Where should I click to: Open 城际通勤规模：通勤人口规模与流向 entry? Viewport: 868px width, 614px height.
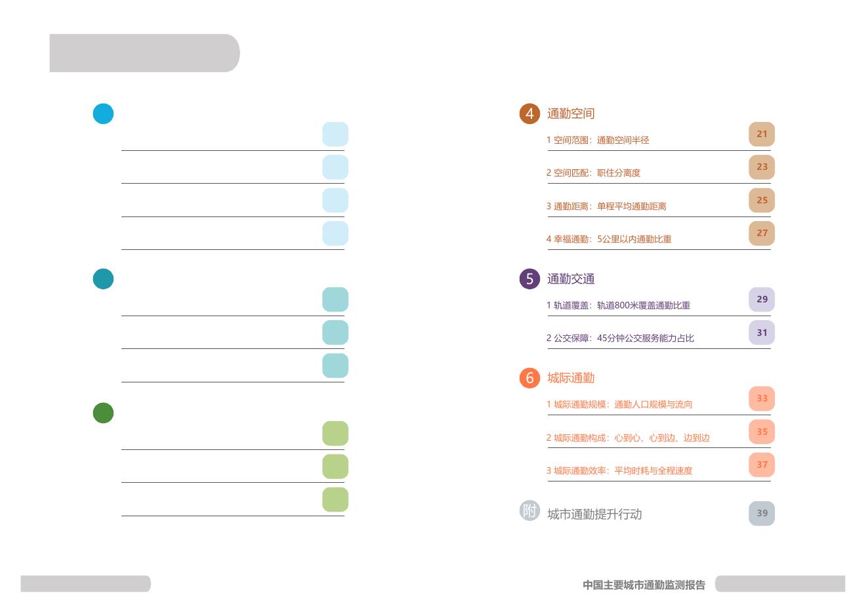(x=619, y=405)
